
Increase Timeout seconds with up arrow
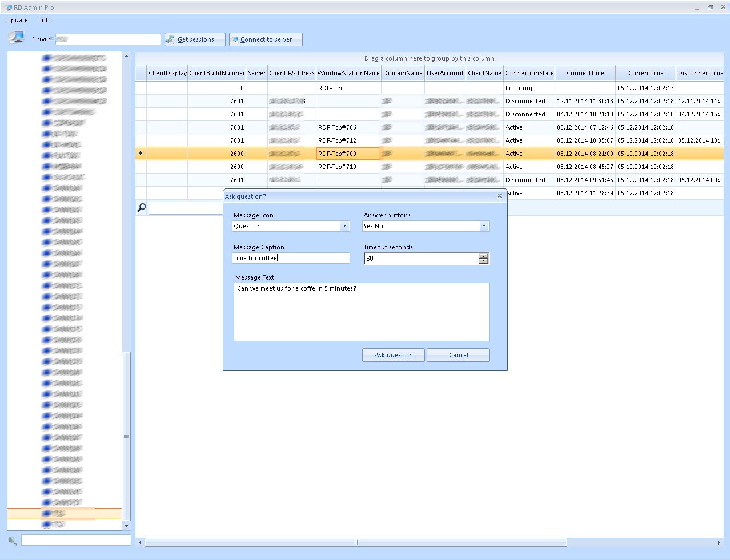[484, 256]
